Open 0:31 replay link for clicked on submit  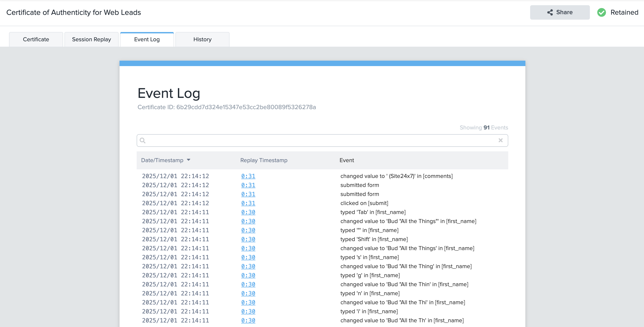point(248,203)
